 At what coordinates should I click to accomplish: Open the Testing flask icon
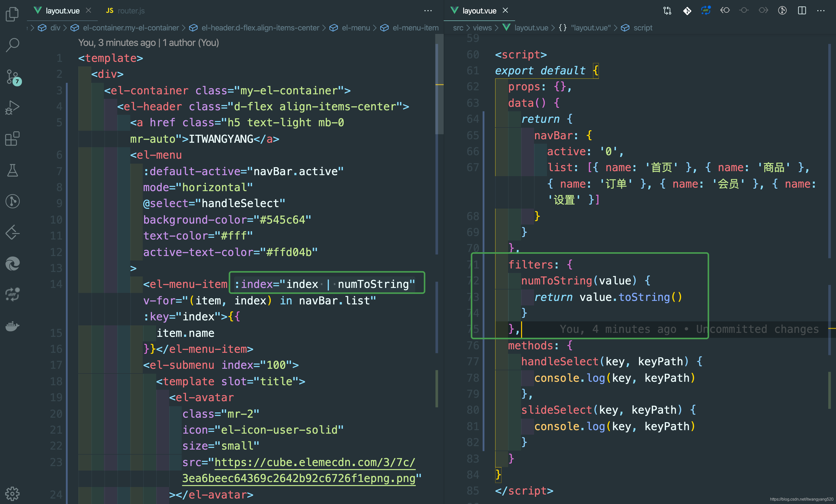[x=12, y=170]
